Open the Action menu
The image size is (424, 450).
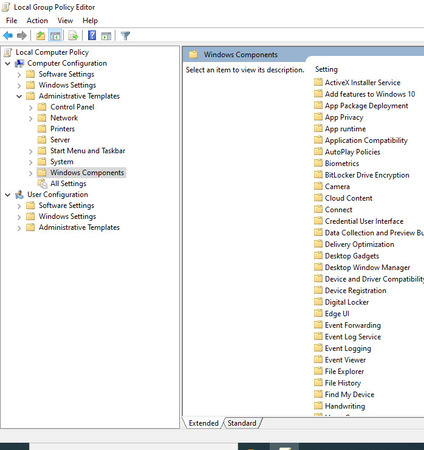(x=37, y=21)
